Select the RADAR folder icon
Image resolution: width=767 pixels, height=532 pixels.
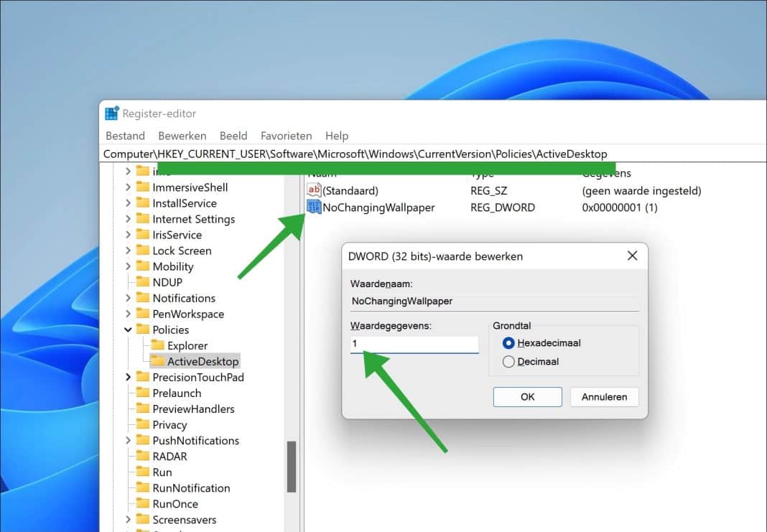pos(143,456)
